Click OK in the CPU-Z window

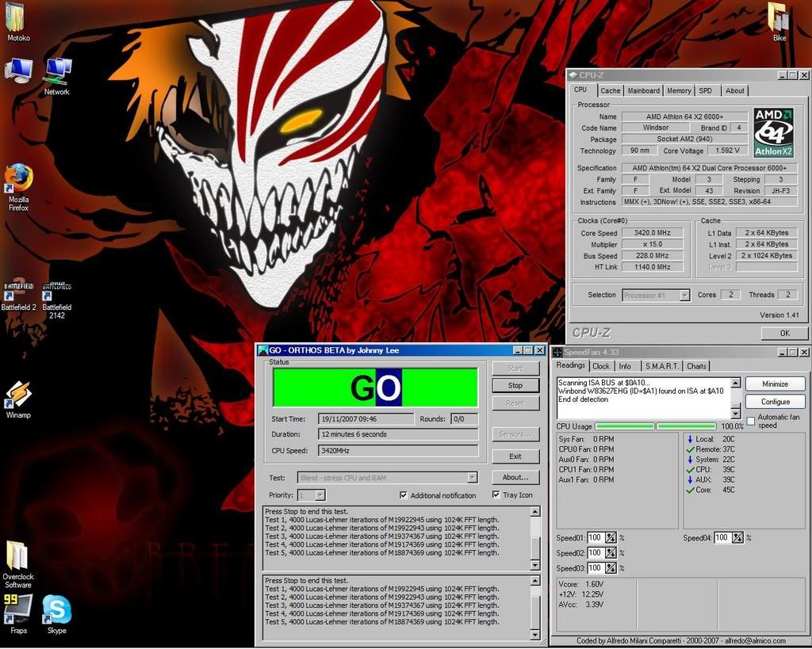[784, 334]
